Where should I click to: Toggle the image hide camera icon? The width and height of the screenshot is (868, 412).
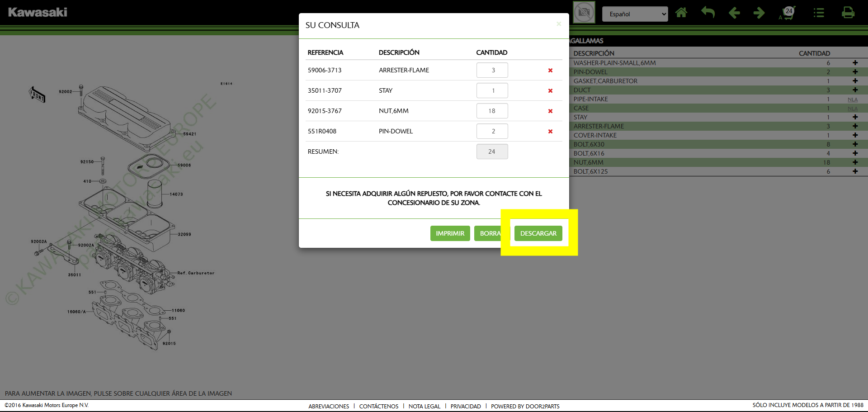(x=584, y=13)
